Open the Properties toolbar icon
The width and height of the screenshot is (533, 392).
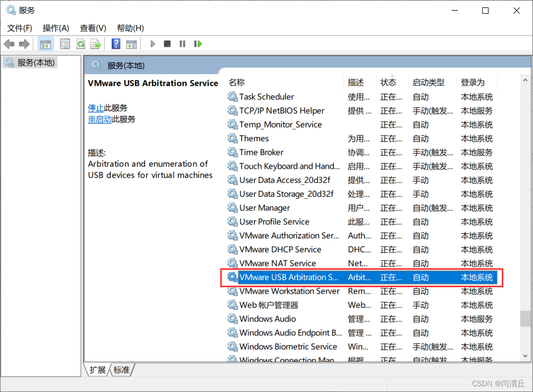pyautogui.click(x=65, y=44)
